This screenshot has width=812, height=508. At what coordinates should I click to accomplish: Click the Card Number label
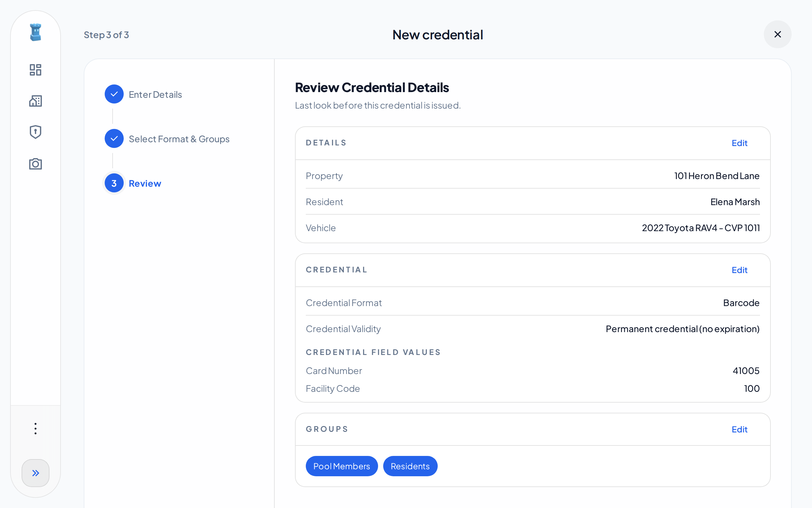tap(334, 371)
